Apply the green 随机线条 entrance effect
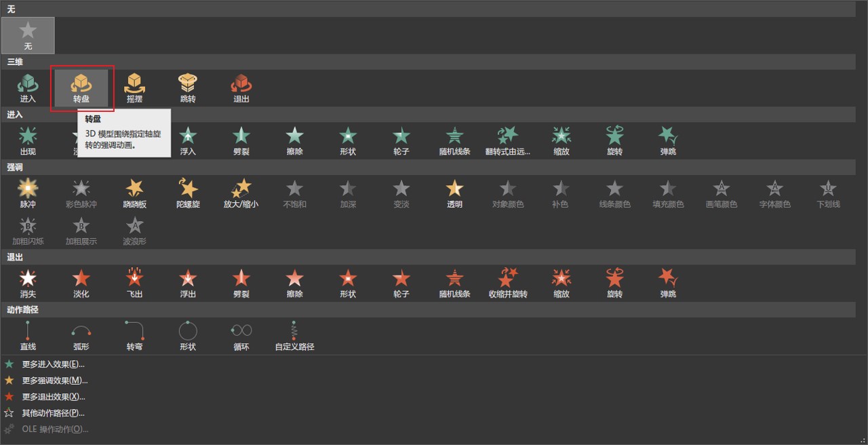Image resolution: width=868 pixels, height=445 pixels. [x=454, y=140]
